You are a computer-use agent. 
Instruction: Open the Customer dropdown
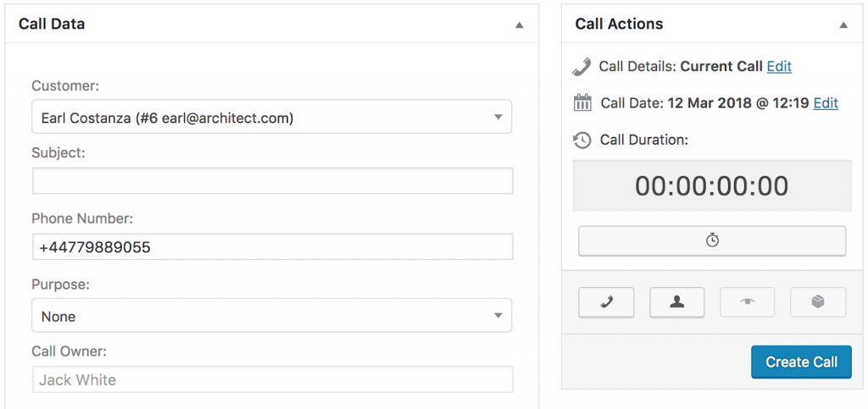click(x=271, y=118)
